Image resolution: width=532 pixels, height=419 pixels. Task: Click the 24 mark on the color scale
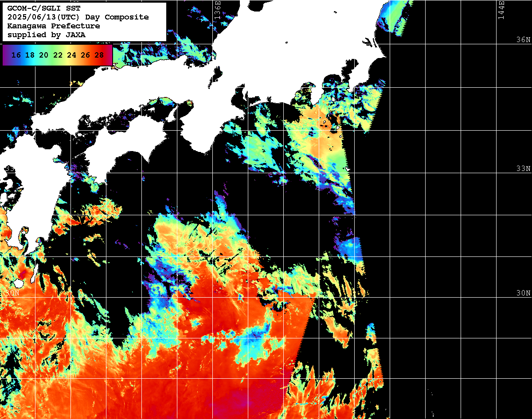(x=71, y=55)
